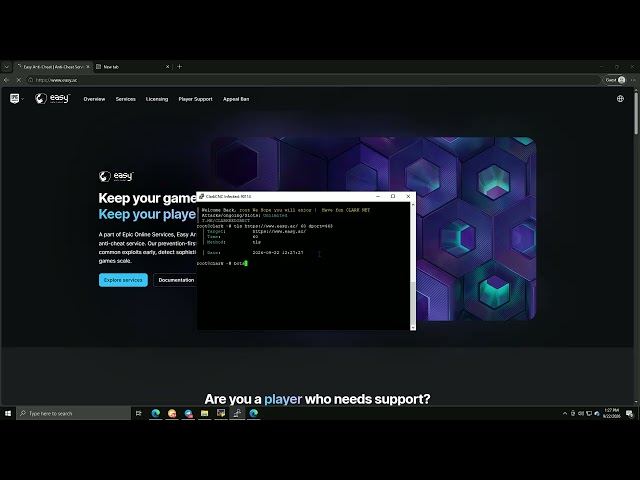Viewport: 640px width, 480px height.
Task: Minimize the terminal window
Action: tap(378, 196)
